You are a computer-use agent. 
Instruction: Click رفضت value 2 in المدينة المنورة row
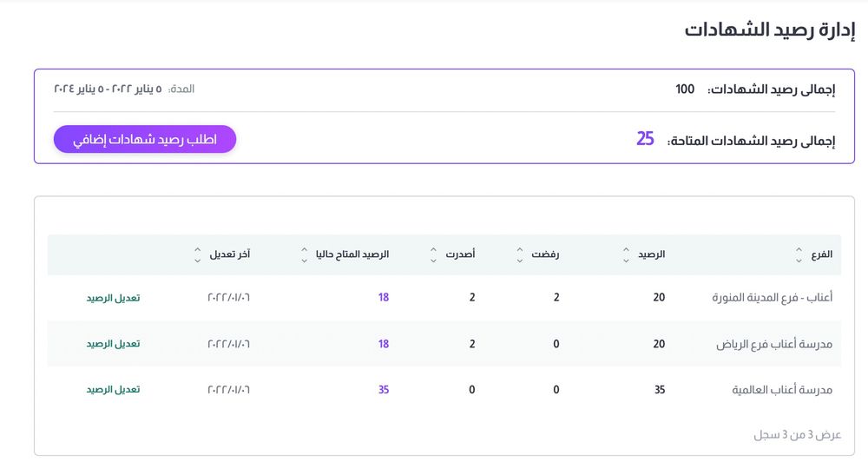pos(556,298)
